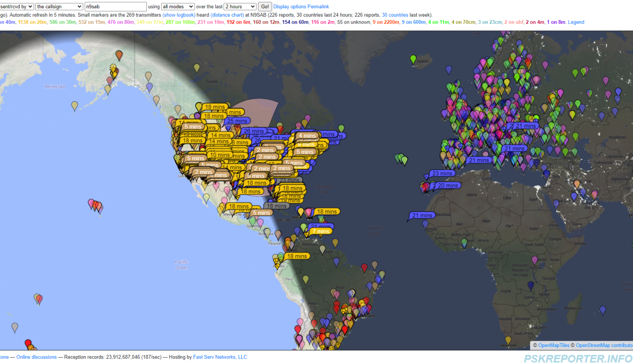This screenshot has width=633, height=364.
Task: Open the 'sent/rcvd by' dropdown
Action: click(17, 7)
